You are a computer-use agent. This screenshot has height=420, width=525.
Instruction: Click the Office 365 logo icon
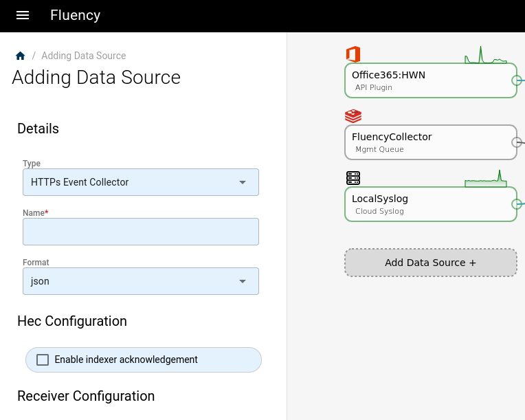(353, 54)
